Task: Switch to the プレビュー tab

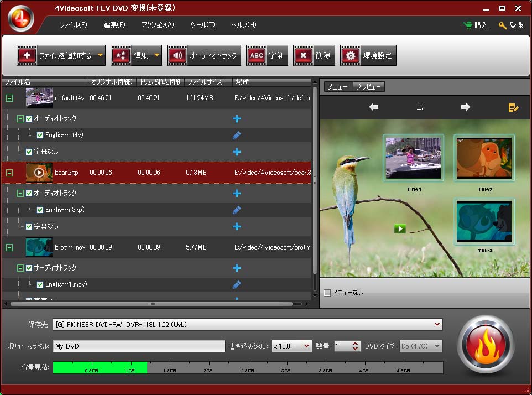Action: [369, 86]
